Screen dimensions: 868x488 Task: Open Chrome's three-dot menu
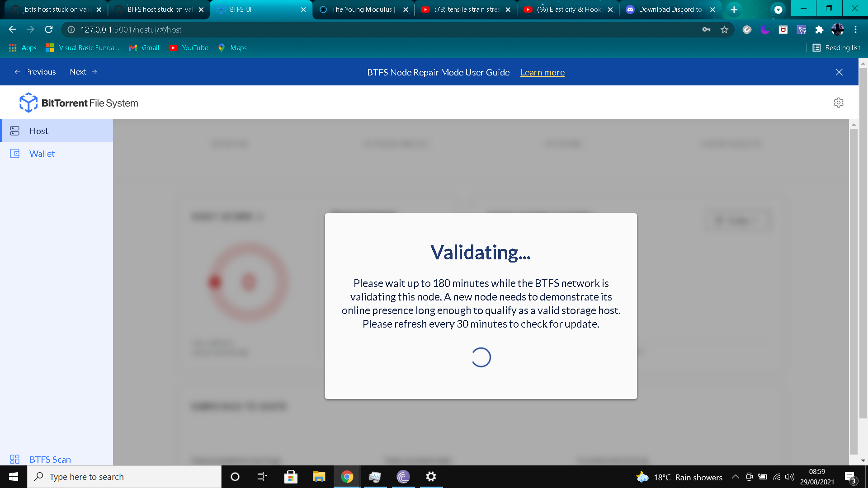855,29
